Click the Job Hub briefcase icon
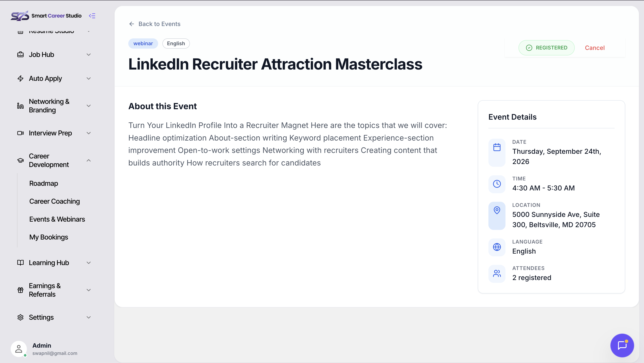The width and height of the screenshot is (644, 363). point(20,55)
